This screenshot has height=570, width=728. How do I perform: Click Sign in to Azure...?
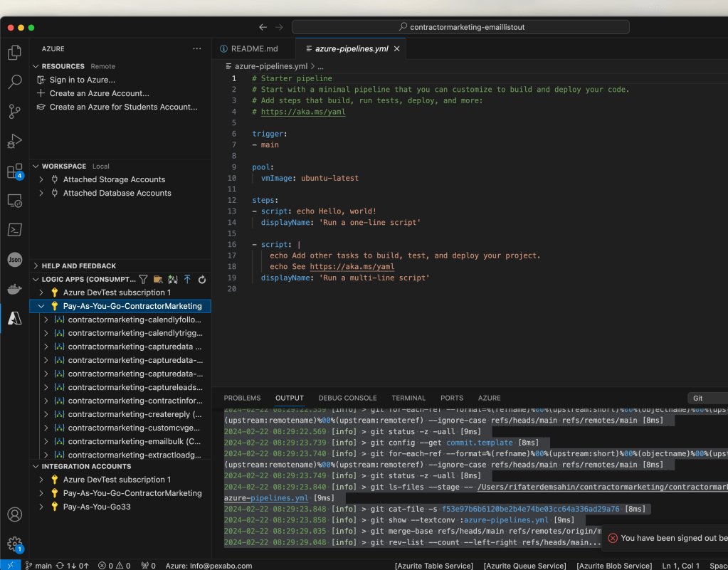point(82,80)
